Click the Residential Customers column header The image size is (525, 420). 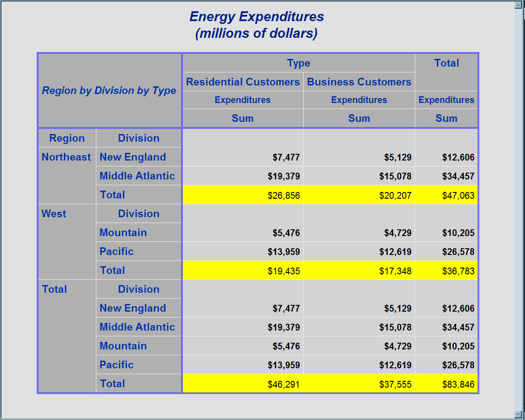243,82
